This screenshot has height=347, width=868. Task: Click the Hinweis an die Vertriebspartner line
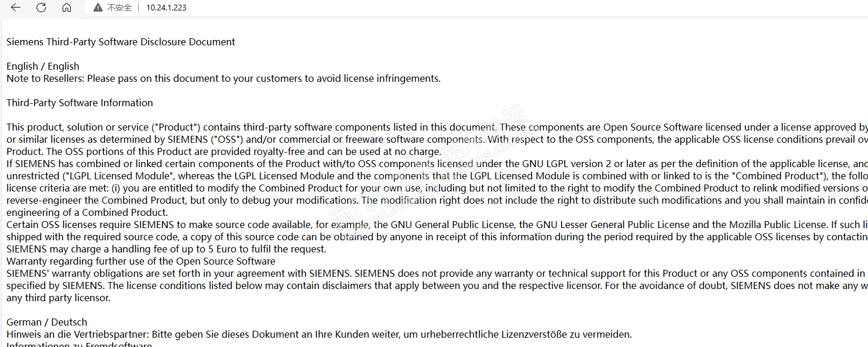pos(319,334)
